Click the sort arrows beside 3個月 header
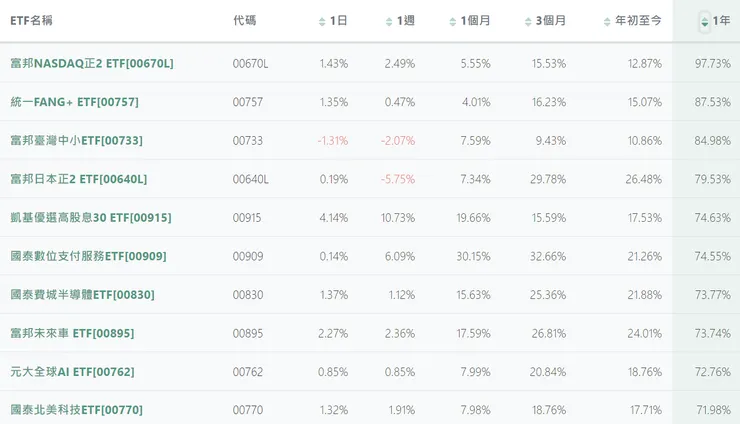The width and height of the screenshot is (740, 424). pyautogui.click(x=527, y=21)
